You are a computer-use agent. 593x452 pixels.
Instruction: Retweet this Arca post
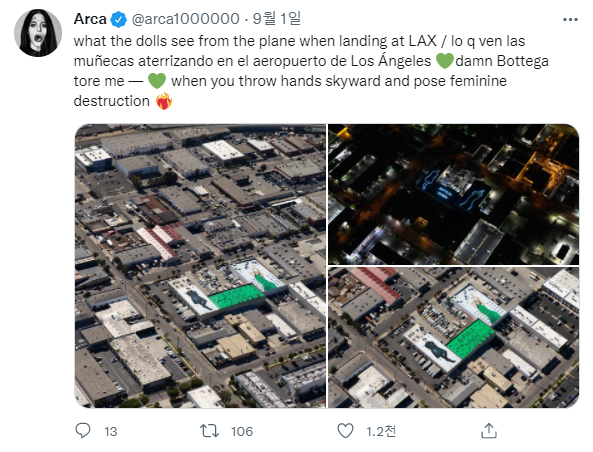(209, 431)
